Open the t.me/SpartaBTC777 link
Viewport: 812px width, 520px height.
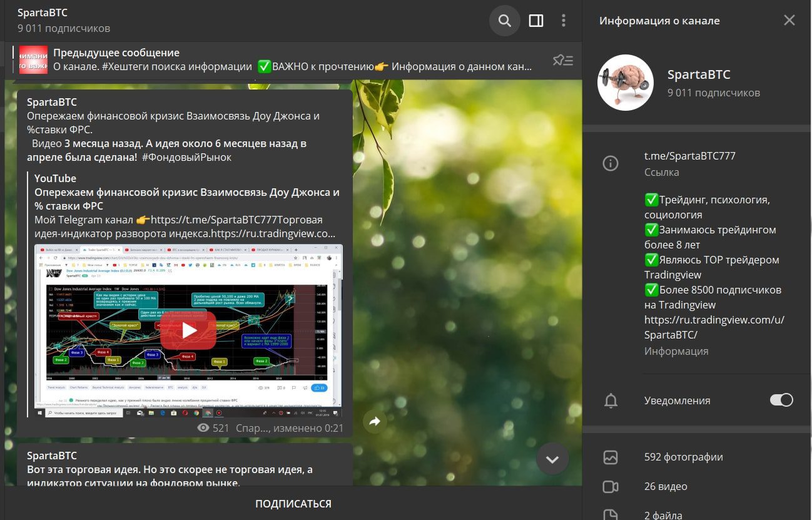(x=690, y=156)
